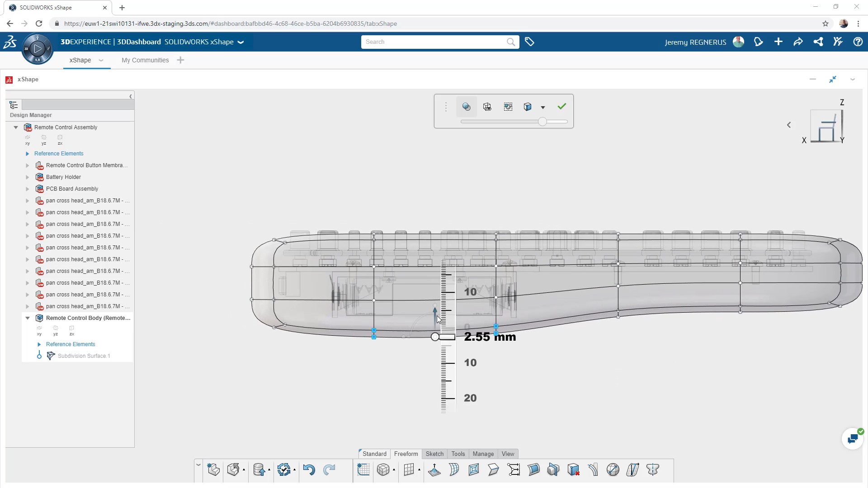
Task: Select the subdivision box primitive tool
Action: (x=383, y=470)
